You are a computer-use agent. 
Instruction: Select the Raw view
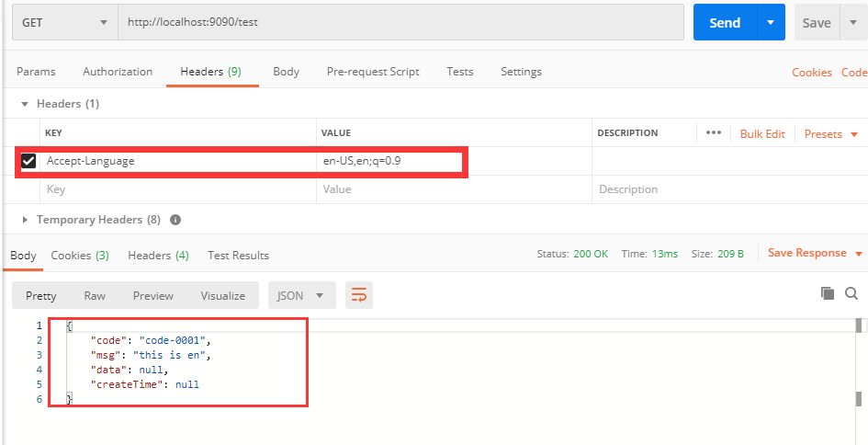point(95,296)
